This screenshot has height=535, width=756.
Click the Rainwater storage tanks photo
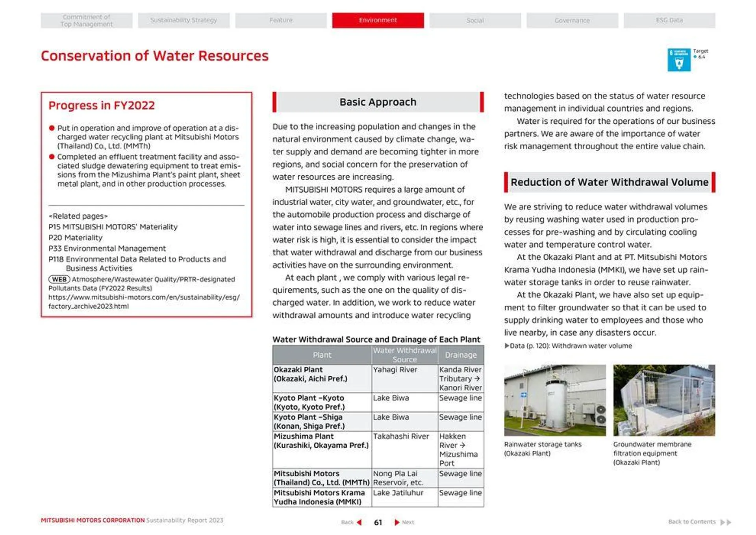555,400
